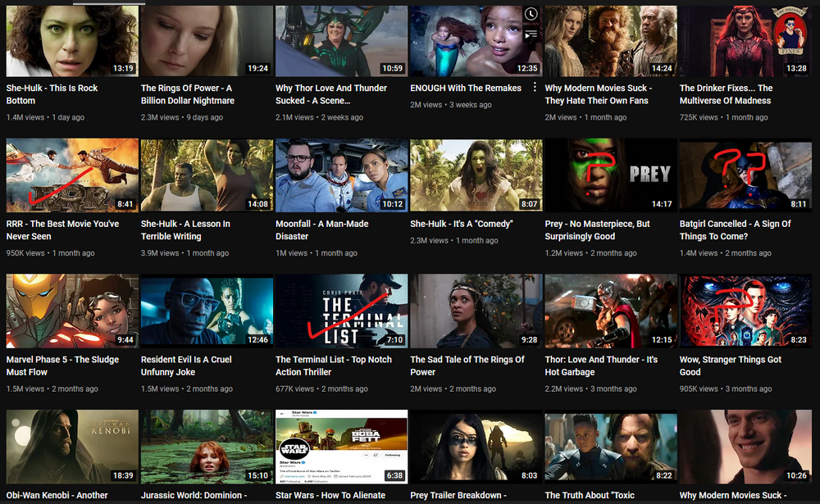Open Jurassic World Dominion thumbnail

(x=207, y=447)
